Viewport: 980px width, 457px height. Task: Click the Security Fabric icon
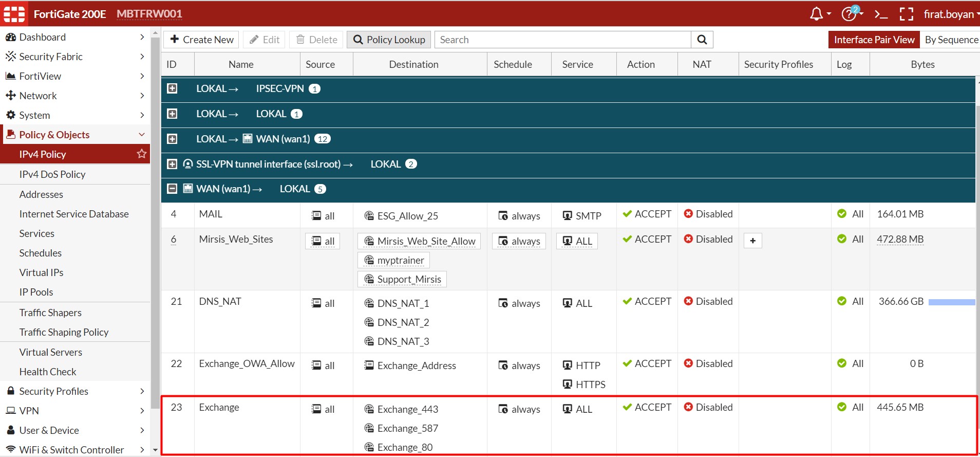point(10,57)
